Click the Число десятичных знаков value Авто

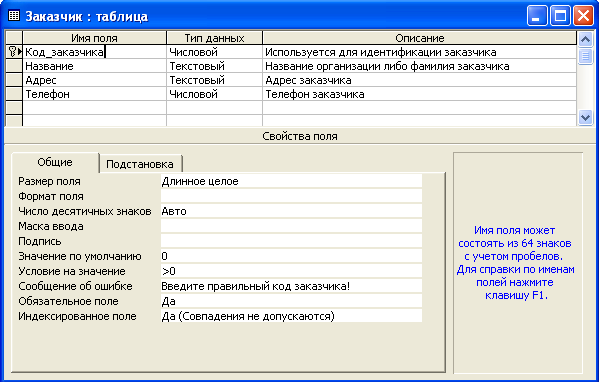click(291, 211)
